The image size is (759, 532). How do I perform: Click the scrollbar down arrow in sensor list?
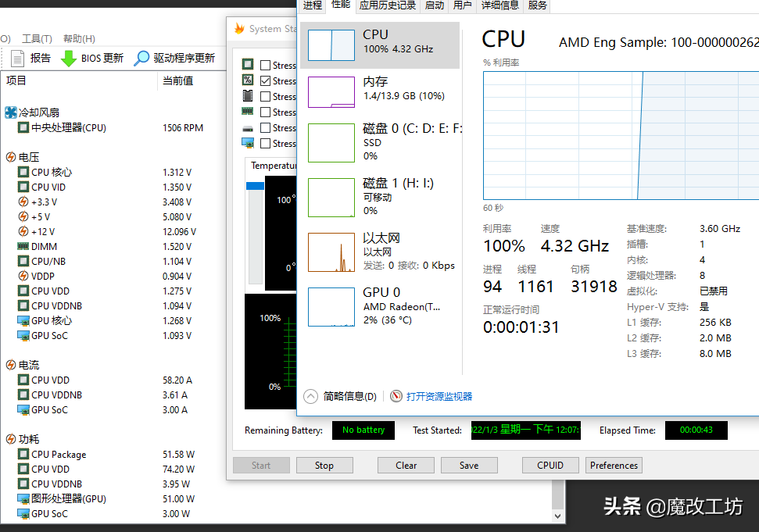[557, 516]
